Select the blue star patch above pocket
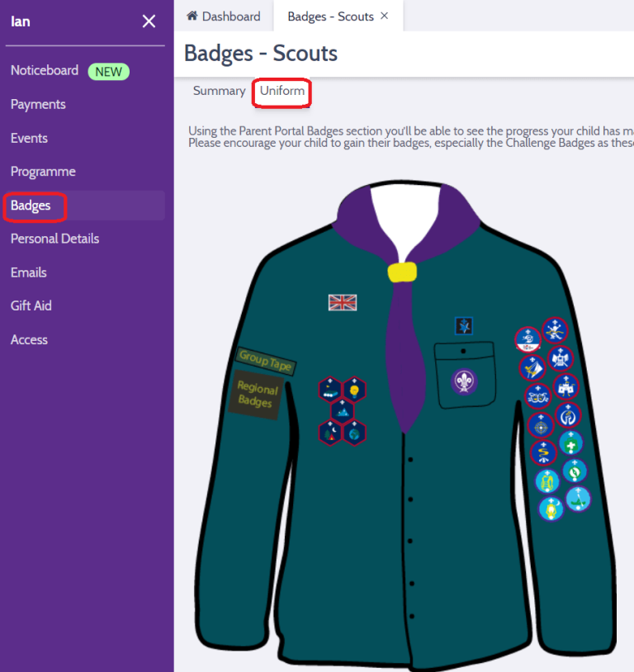Viewport: 634px width, 672px height. (463, 326)
